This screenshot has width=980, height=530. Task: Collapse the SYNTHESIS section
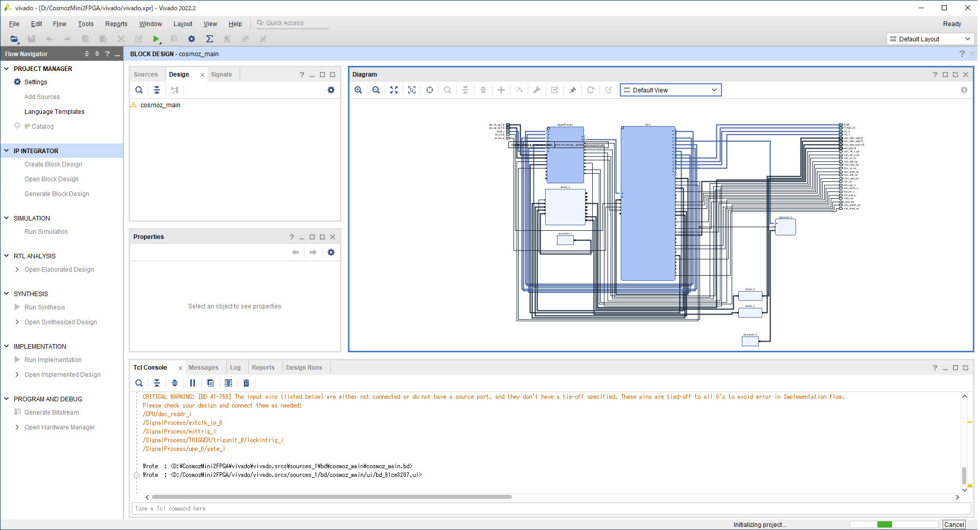coord(7,294)
